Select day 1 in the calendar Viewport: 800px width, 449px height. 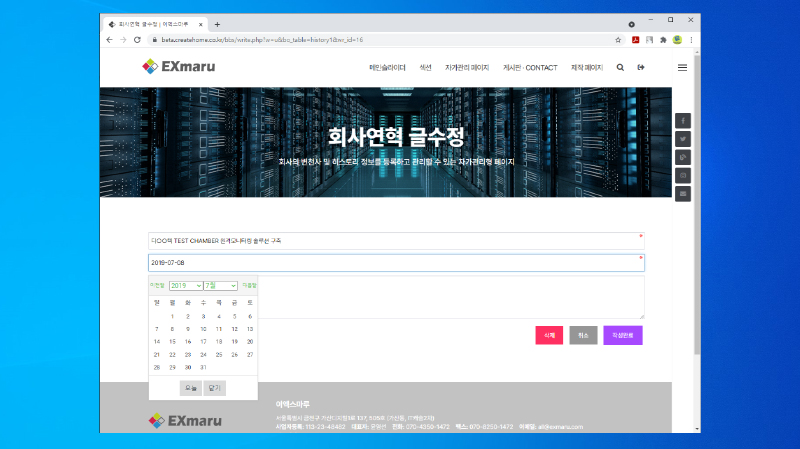[x=172, y=317]
